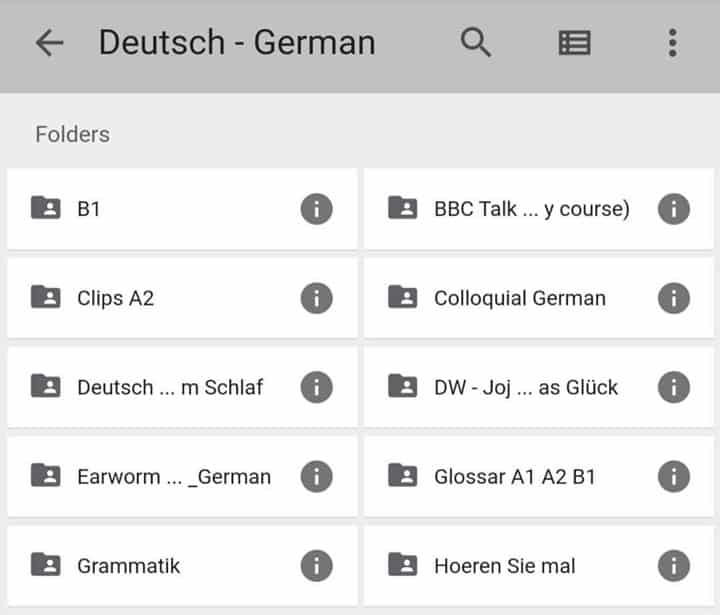Show info for Earworm German folder
This screenshot has width=720, height=615.
click(x=316, y=477)
